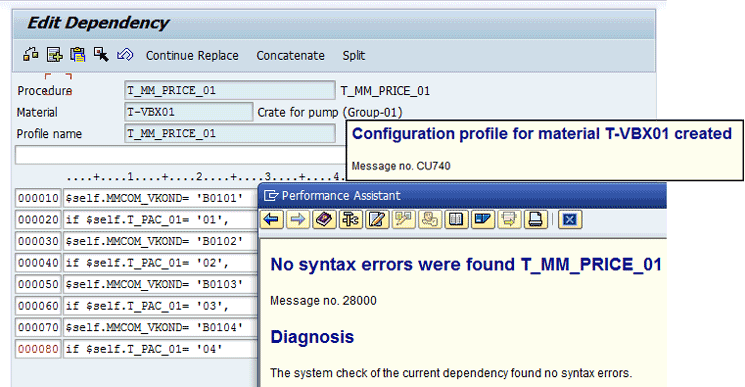Go back in Performance Assistant
Screen dimensions: 745x387
pyautogui.click(x=272, y=219)
